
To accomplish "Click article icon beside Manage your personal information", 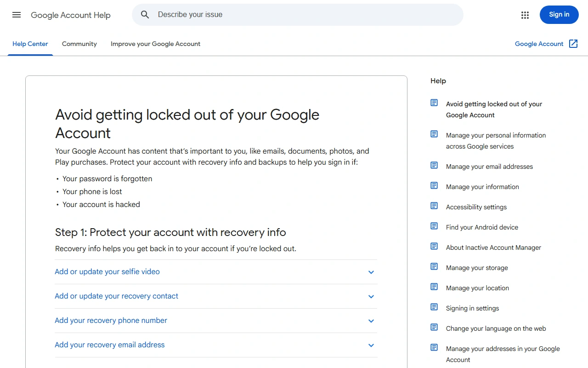I will click(434, 134).
